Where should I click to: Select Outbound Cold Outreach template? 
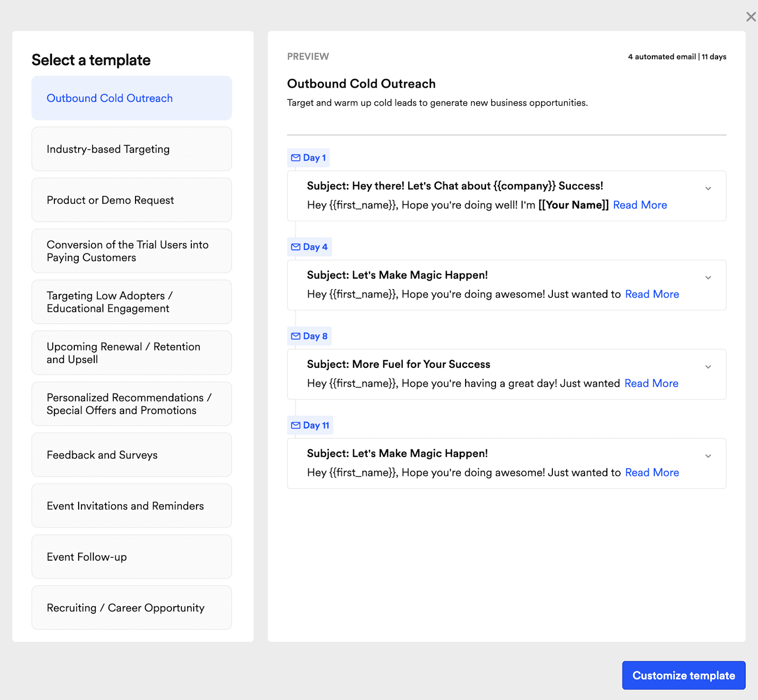(x=132, y=98)
